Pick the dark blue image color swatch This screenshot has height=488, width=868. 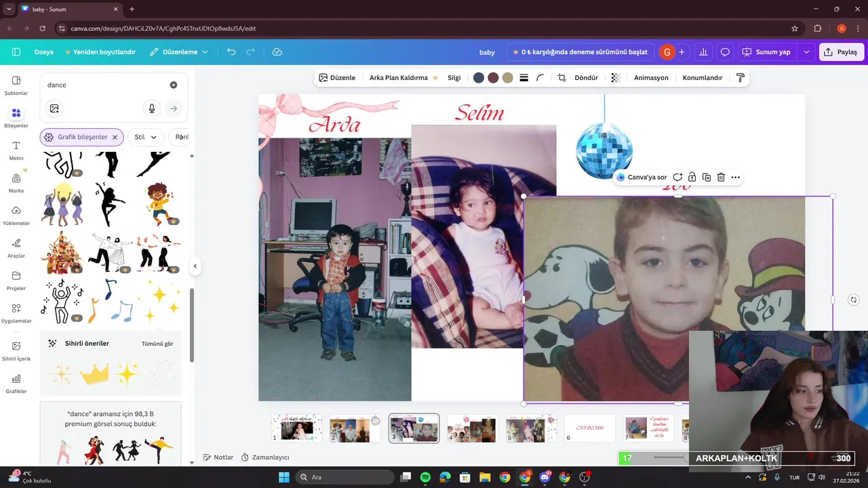click(479, 78)
